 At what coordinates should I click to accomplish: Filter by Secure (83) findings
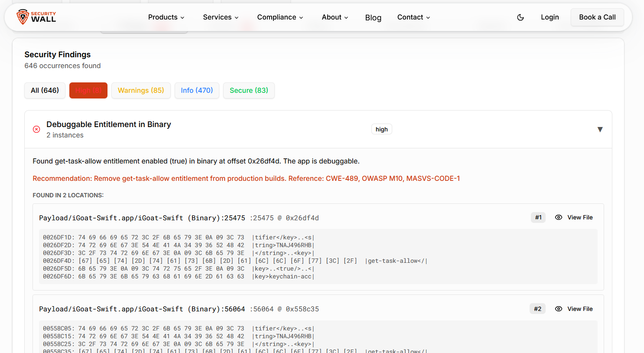[x=249, y=90]
